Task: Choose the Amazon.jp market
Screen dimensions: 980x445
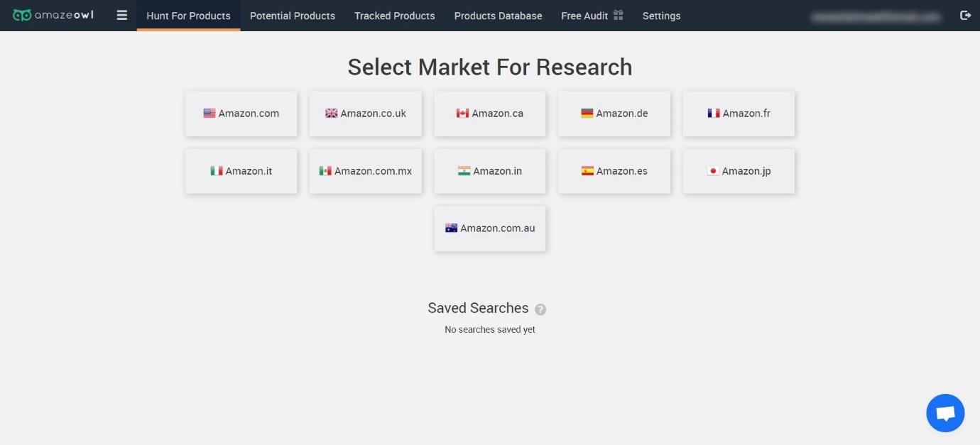Action: (739, 171)
